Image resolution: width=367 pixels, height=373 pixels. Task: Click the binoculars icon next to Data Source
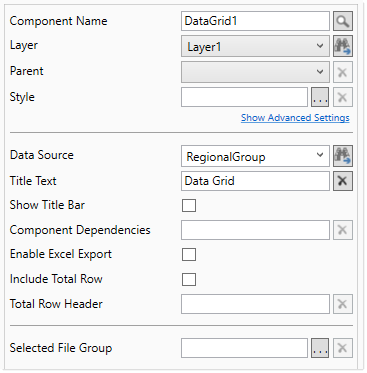343,156
